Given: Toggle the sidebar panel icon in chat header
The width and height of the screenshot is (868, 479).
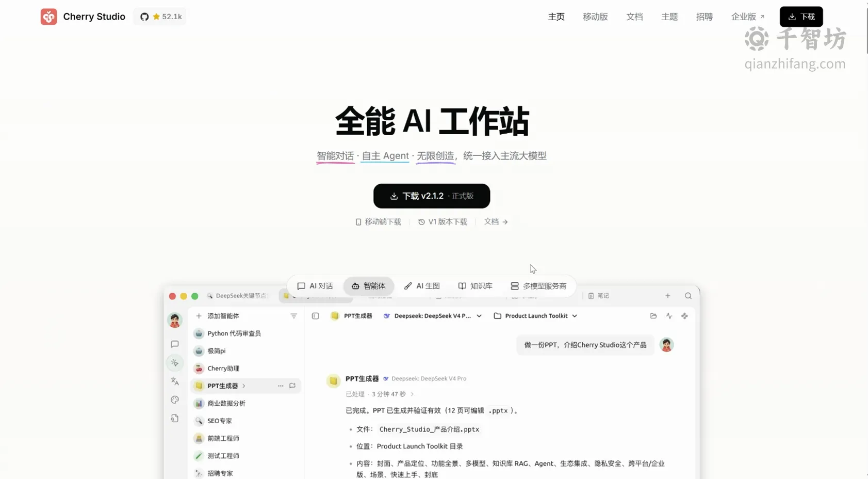Looking at the screenshot, I should [316, 316].
